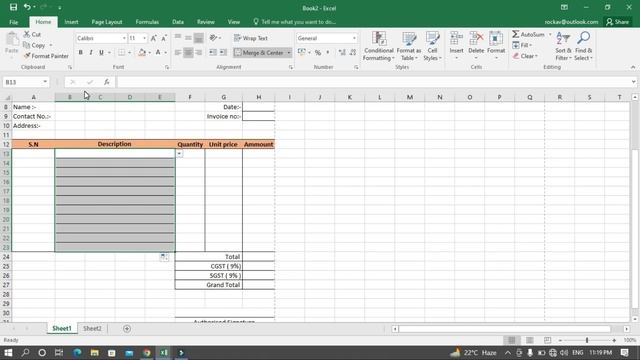
Task: Click AutoSum sigma button
Action: pos(528,34)
